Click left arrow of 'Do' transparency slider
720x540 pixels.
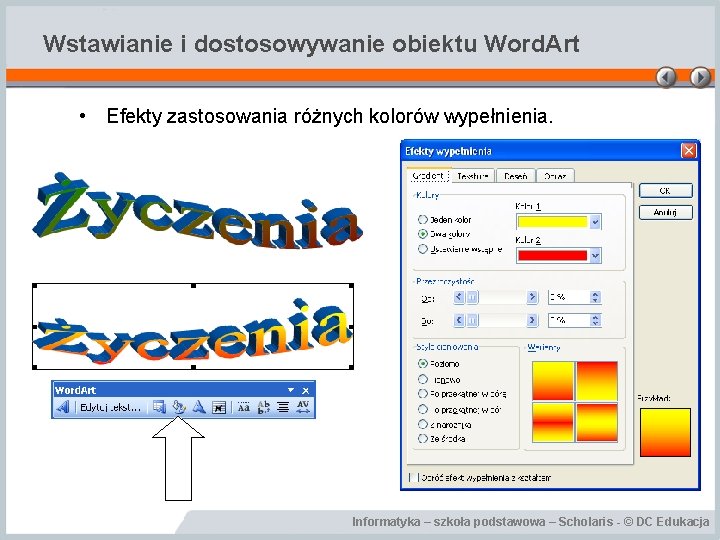pyautogui.click(x=458, y=320)
